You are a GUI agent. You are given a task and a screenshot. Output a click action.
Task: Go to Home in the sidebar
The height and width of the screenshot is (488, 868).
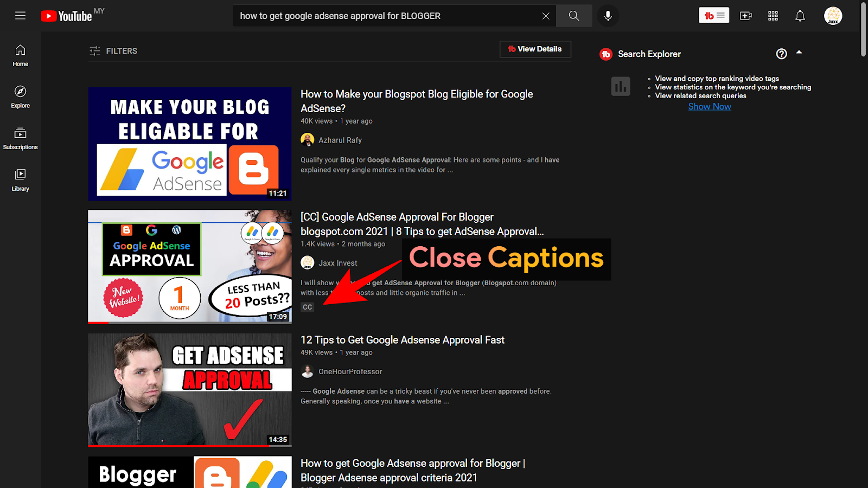coord(20,56)
